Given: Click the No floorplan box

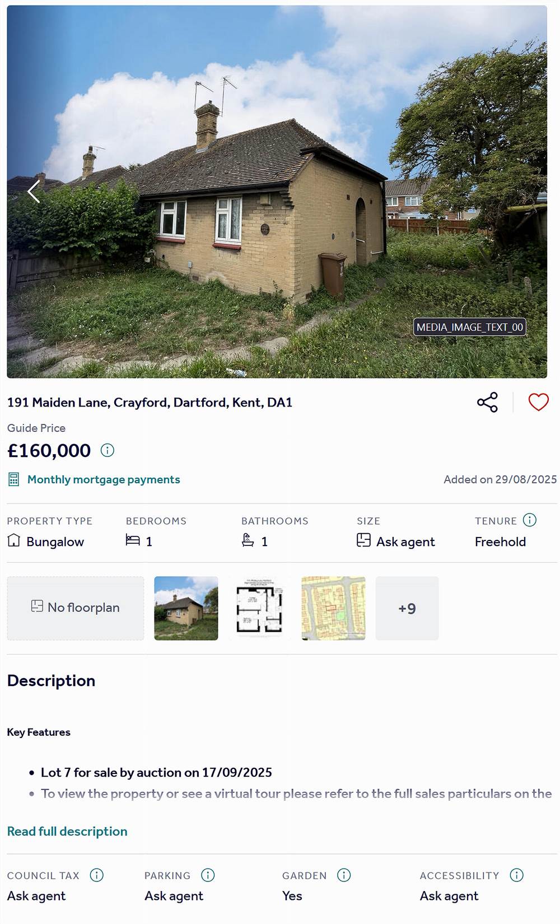Looking at the screenshot, I should [x=75, y=608].
